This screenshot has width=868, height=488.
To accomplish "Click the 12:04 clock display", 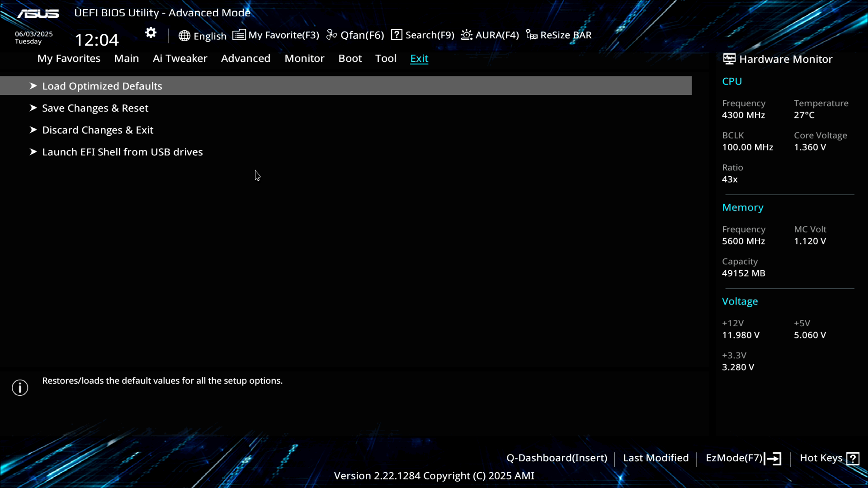I will coord(97,40).
